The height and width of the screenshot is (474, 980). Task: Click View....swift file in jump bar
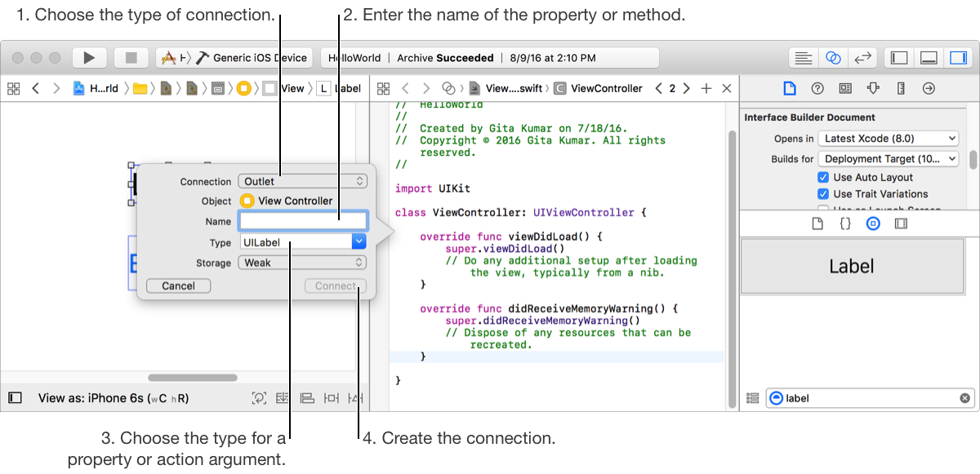[x=506, y=88]
